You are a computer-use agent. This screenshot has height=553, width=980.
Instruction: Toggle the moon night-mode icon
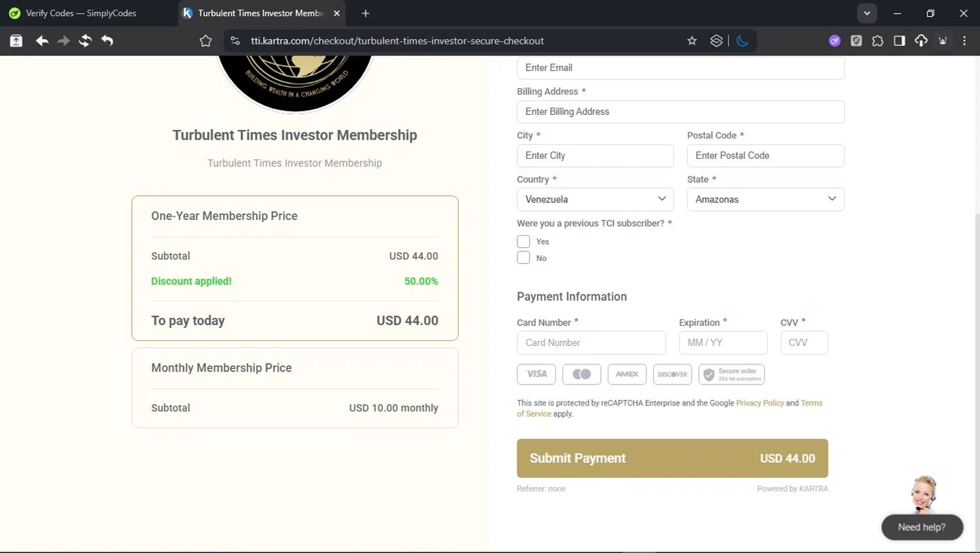point(742,41)
